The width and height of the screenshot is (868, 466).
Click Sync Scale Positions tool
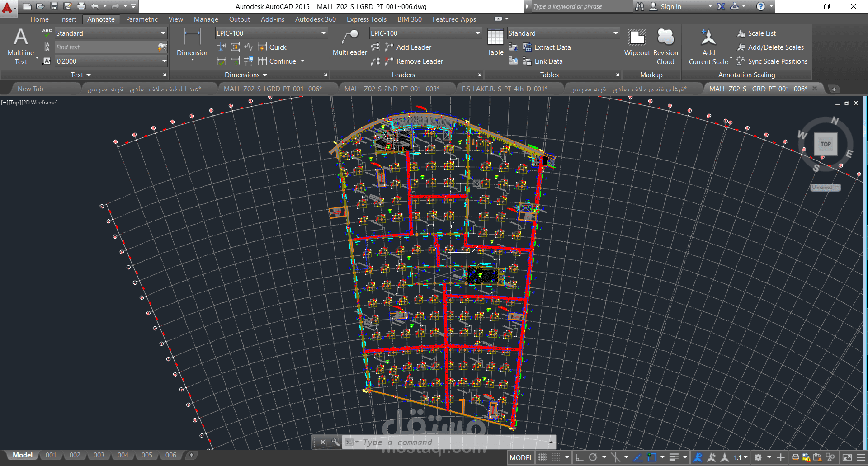coord(772,61)
